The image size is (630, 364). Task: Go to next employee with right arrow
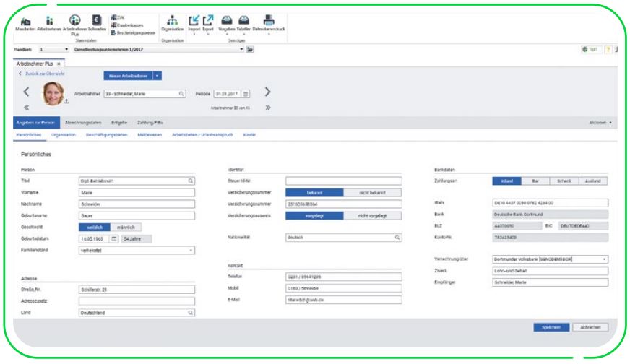[x=267, y=92]
